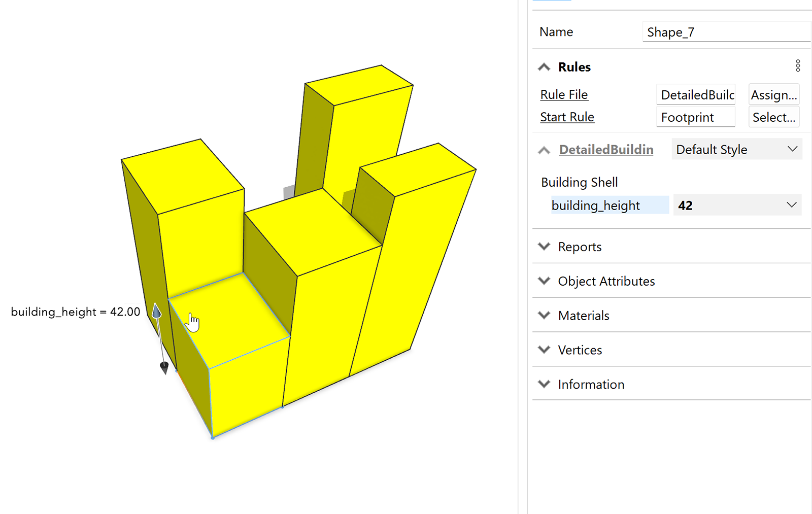Open the Rules section three-dot options menu

(798, 66)
